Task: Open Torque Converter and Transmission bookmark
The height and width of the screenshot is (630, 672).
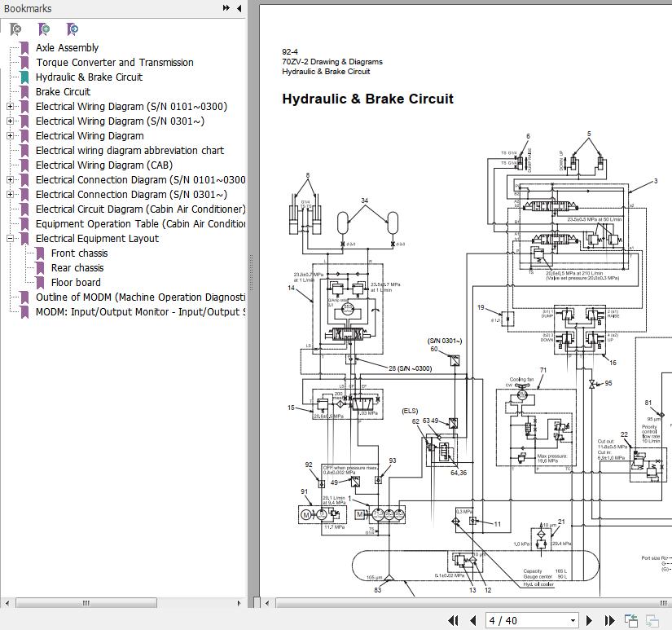Action: [x=114, y=63]
